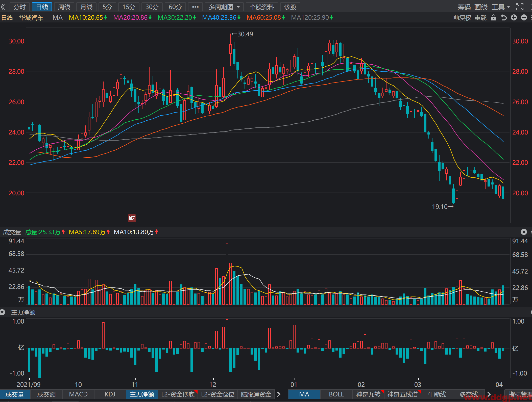The image size is (532, 402).
Task: Click the undo arrow icon
Action: tap(504, 18)
